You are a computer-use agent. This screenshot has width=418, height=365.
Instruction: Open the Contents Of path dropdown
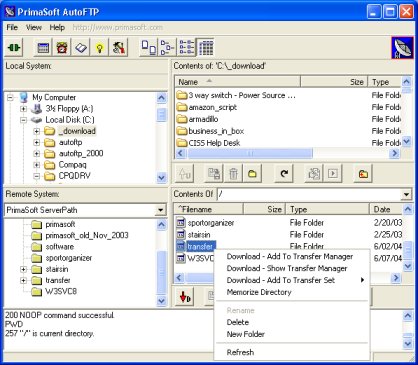point(406,194)
